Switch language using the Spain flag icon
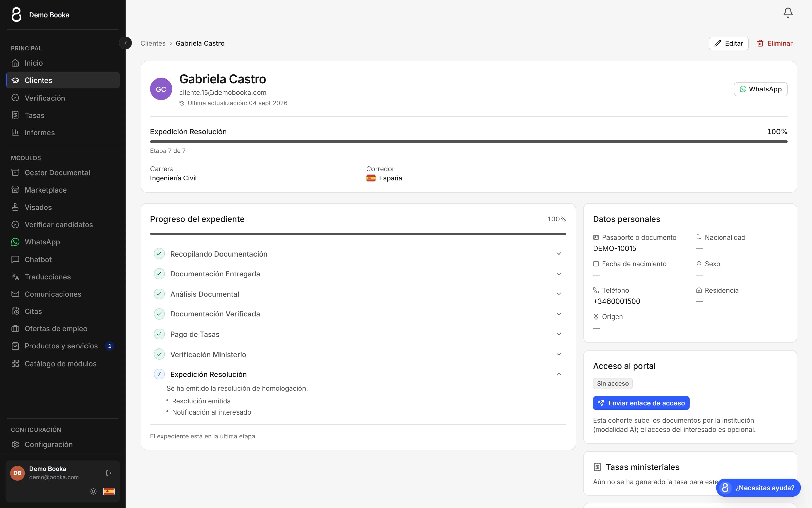The width and height of the screenshot is (812, 508). [109, 491]
